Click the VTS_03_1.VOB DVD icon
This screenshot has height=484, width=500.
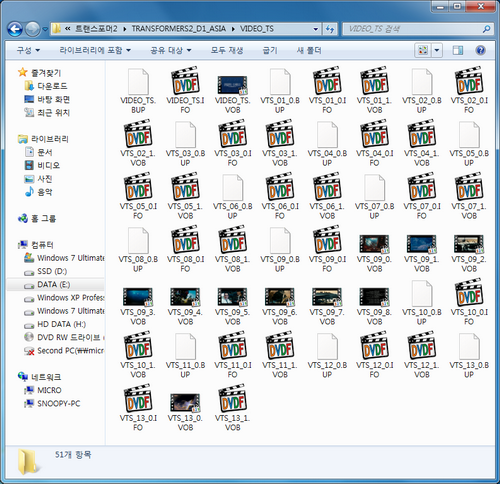(x=280, y=134)
